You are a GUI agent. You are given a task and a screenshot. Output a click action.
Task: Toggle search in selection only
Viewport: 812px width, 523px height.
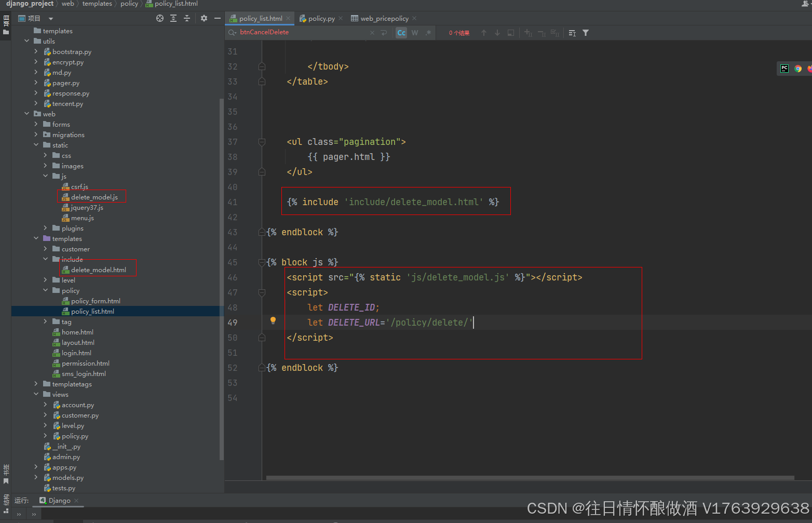point(511,33)
